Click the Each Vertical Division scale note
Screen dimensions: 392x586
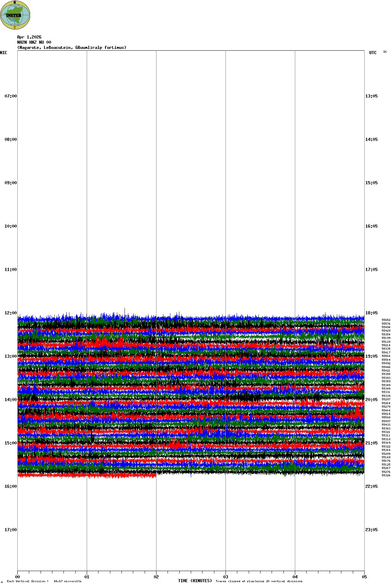click(44, 581)
